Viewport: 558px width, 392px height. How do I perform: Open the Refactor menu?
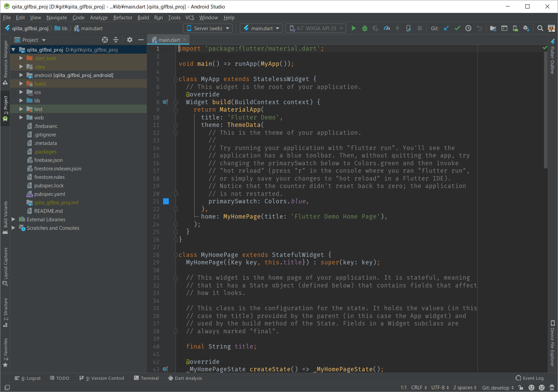point(123,18)
